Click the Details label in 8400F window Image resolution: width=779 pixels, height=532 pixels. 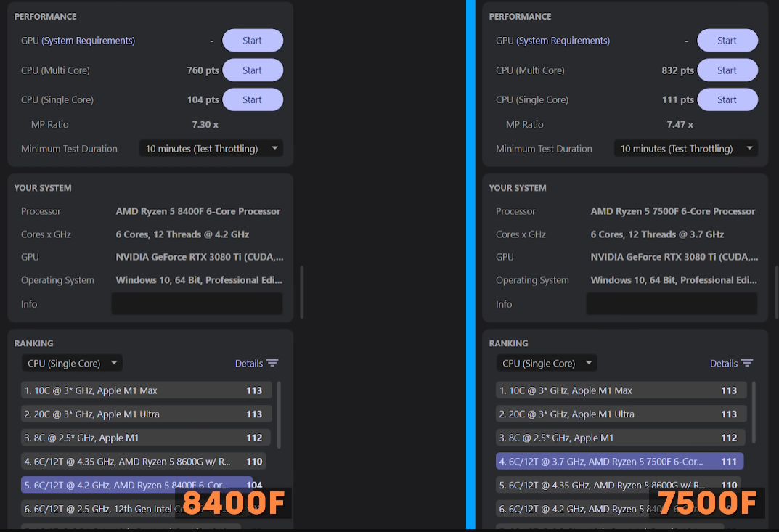pyautogui.click(x=249, y=363)
